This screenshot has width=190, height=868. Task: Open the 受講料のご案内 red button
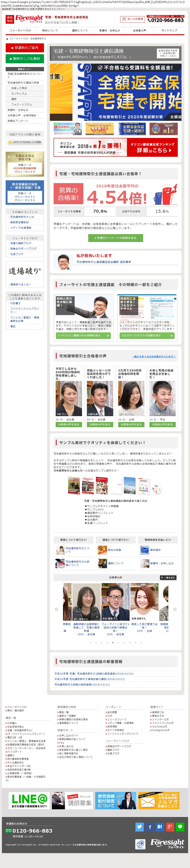point(25,48)
